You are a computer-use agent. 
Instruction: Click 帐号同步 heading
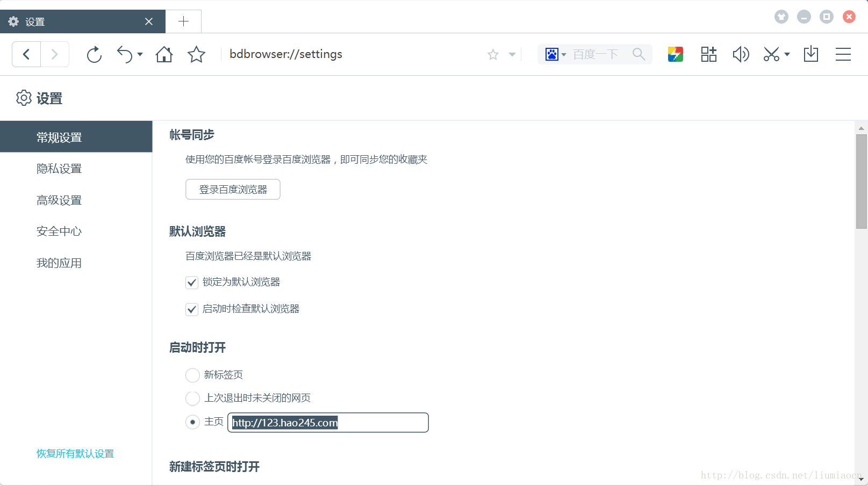pyautogui.click(x=192, y=135)
